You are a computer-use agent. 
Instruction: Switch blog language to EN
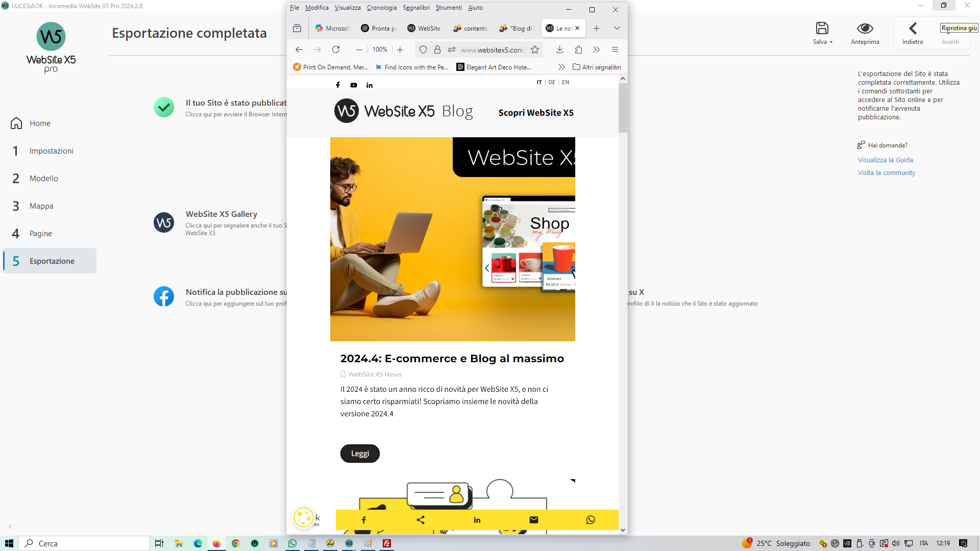point(566,82)
